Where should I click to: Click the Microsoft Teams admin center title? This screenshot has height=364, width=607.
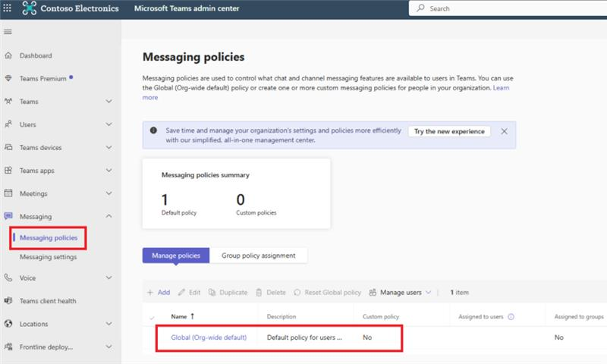pos(187,8)
